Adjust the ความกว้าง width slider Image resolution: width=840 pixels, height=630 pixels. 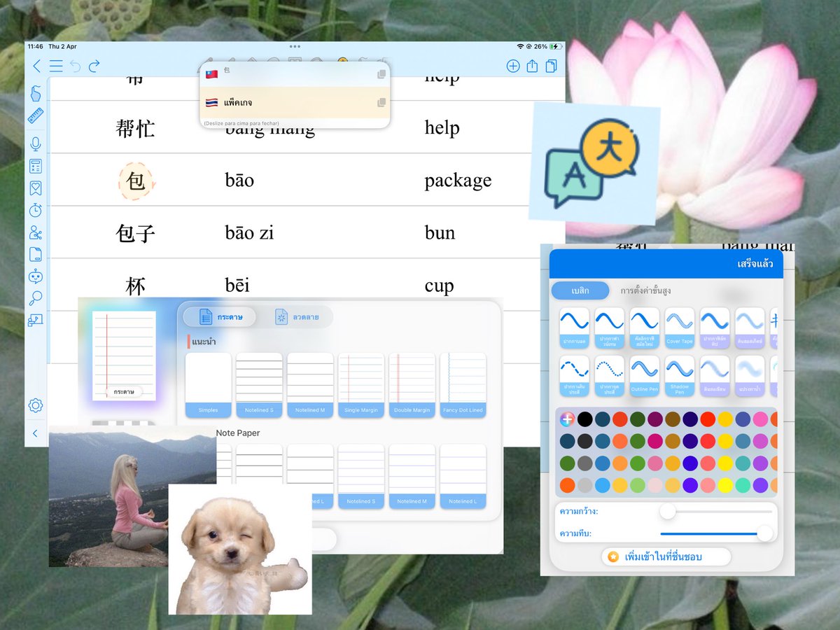click(716, 512)
